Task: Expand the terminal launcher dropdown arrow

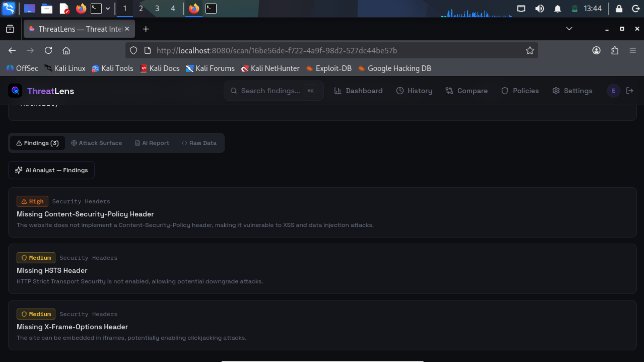Action: pyautogui.click(x=108, y=8)
